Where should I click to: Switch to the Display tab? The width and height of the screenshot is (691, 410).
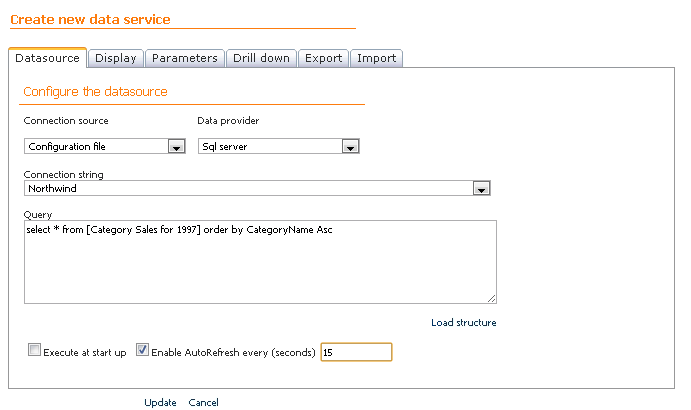click(x=116, y=58)
